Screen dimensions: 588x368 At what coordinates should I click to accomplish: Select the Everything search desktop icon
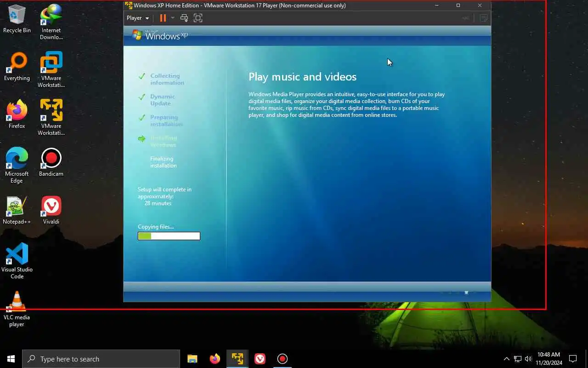[x=17, y=66]
